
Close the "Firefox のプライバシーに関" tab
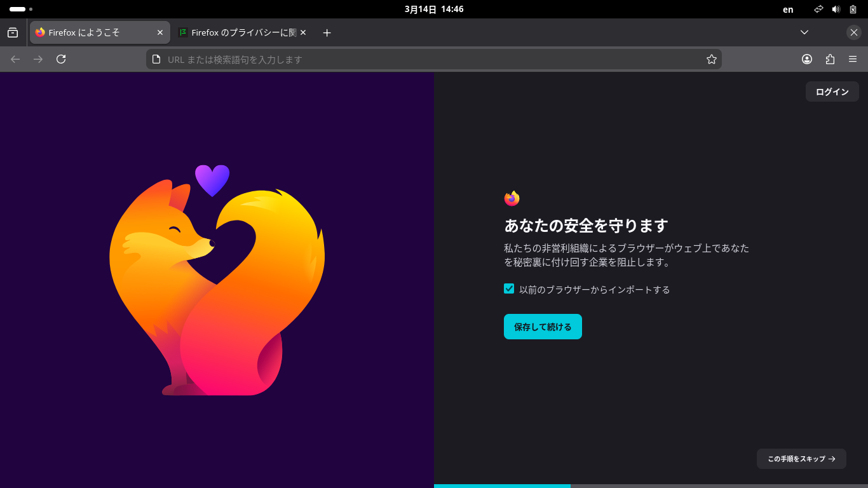point(303,32)
